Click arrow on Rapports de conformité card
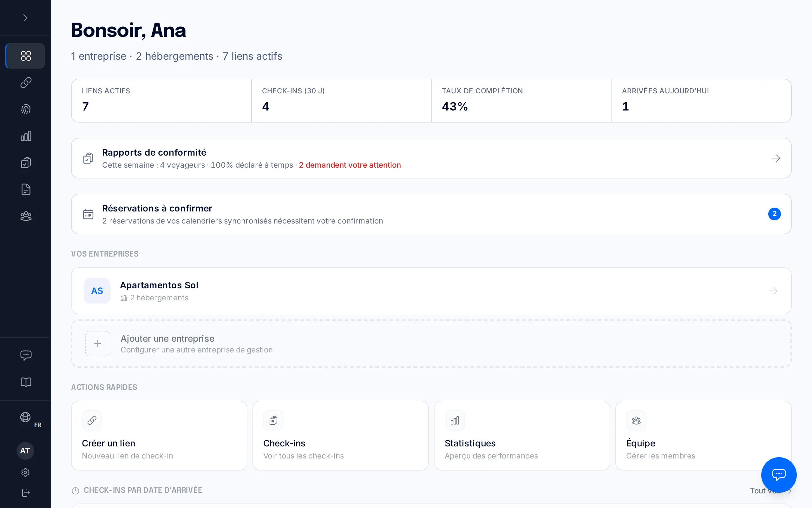This screenshot has height=508, width=812. [776, 158]
